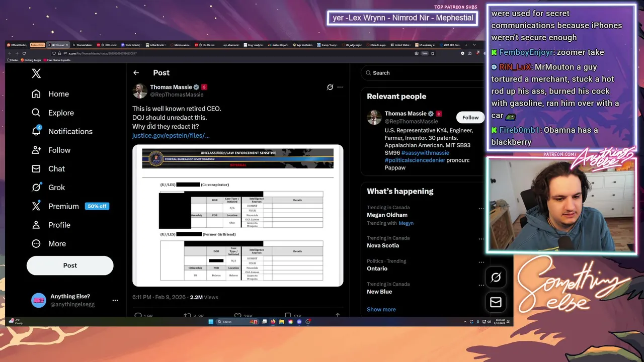The width and height of the screenshot is (644, 362).
Task: Open the justice.gov/epstein/files link
Action: (x=171, y=135)
